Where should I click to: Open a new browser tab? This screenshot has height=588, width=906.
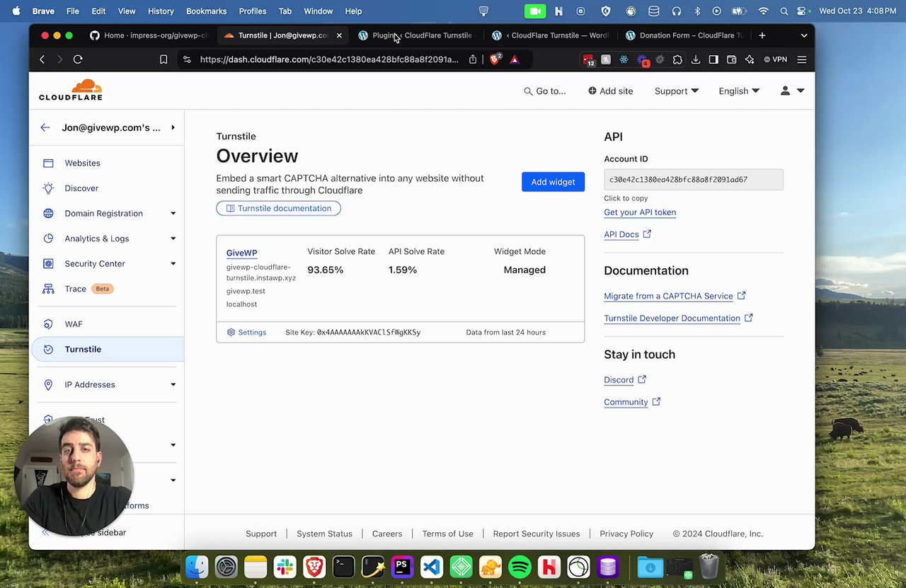click(762, 35)
